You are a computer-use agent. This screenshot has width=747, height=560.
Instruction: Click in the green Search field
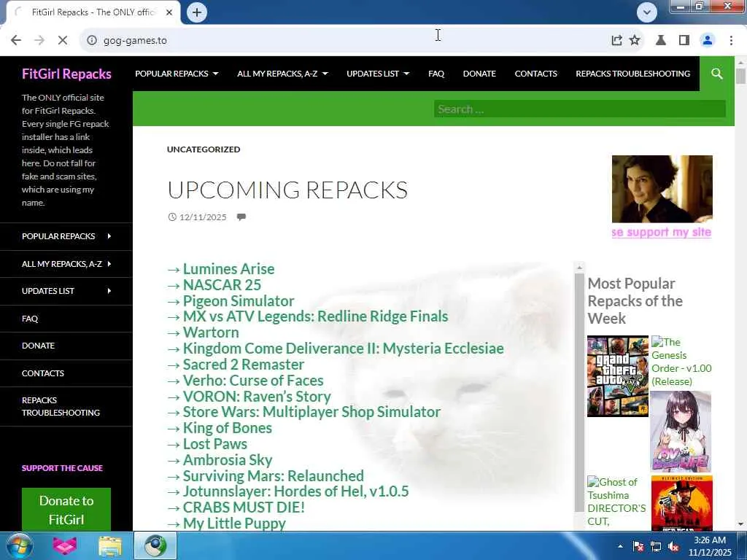pyautogui.click(x=580, y=109)
